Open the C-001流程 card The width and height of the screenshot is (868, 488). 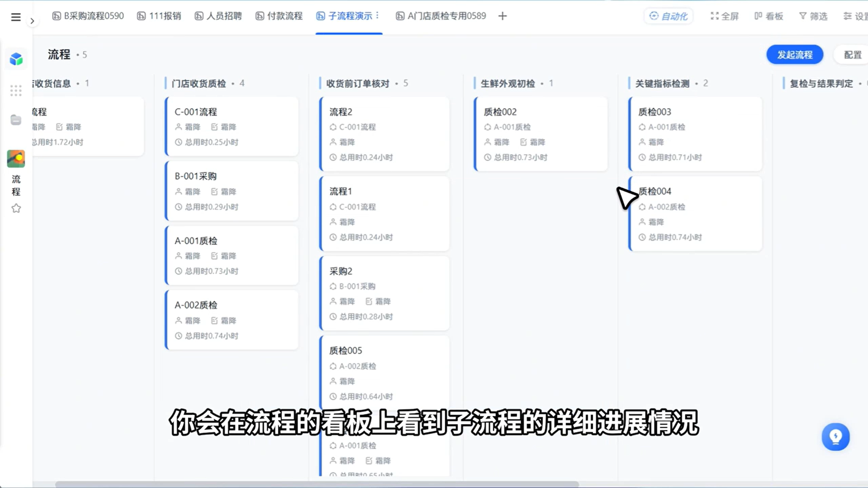pyautogui.click(x=232, y=126)
